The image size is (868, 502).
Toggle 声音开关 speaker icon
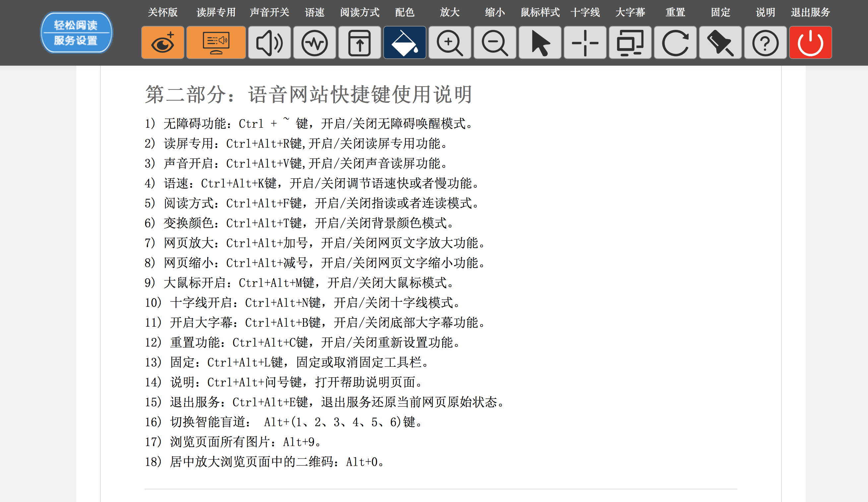tap(269, 43)
